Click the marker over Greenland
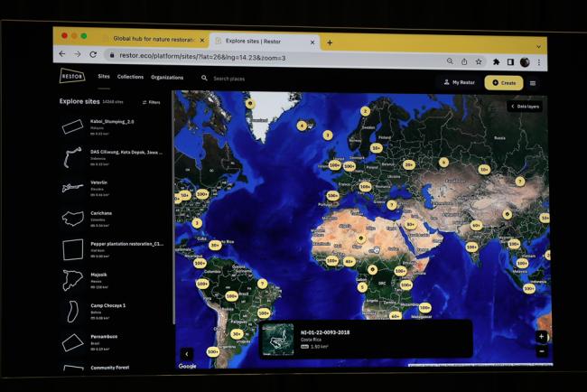 [250, 103]
